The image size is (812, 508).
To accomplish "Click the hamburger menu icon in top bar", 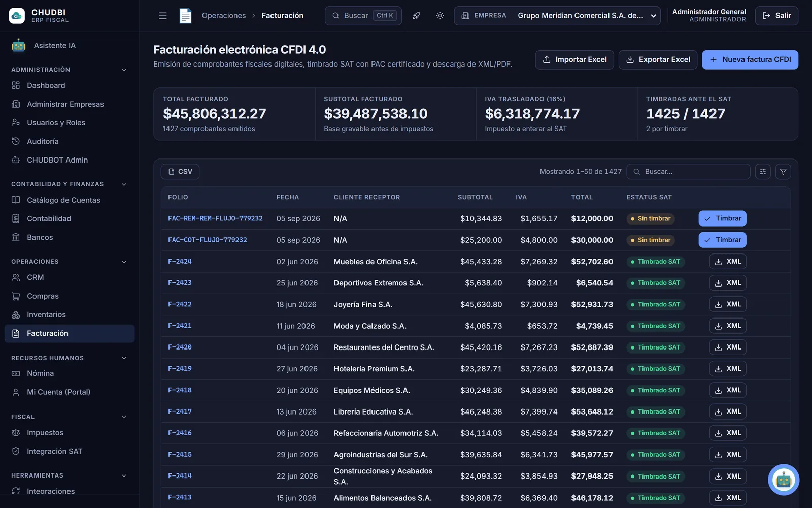I will 163,16.
